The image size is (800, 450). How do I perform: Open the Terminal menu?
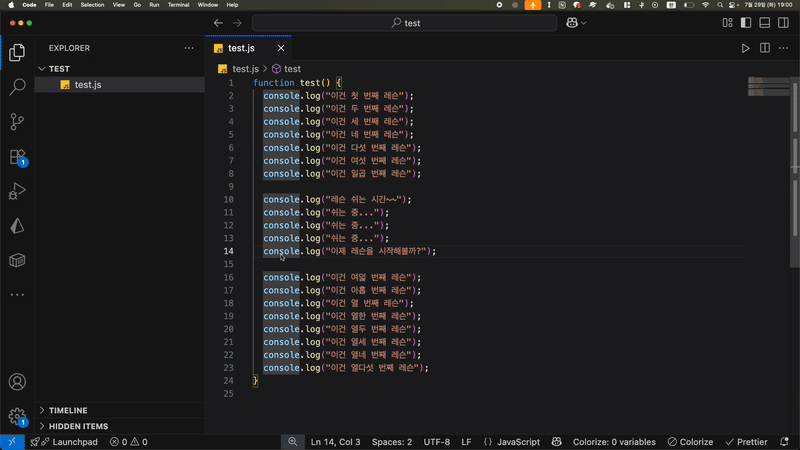click(178, 5)
